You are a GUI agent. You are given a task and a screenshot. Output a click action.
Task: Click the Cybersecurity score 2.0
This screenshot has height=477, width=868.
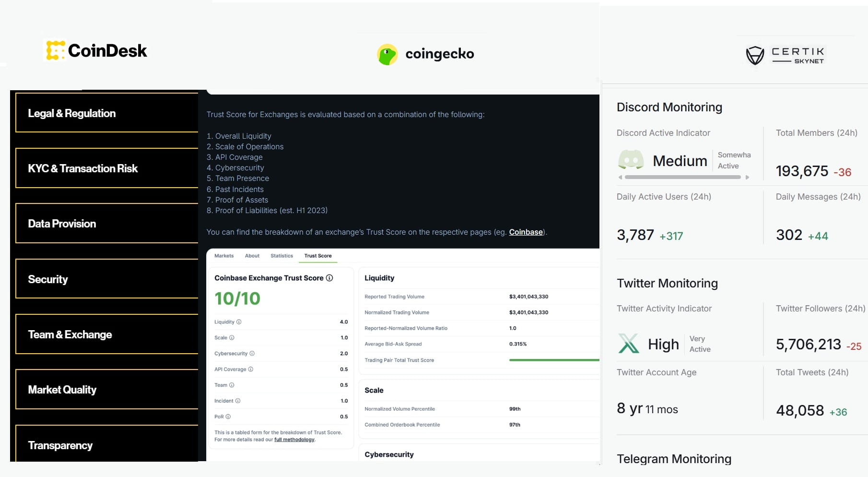pyautogui.click(x=344, y=354)
